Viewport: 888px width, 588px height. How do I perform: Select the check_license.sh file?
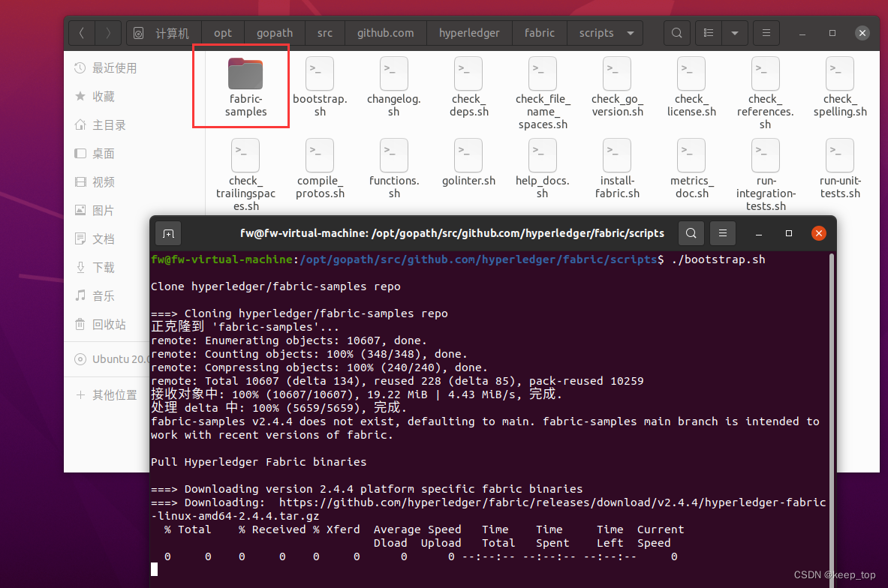691,86
